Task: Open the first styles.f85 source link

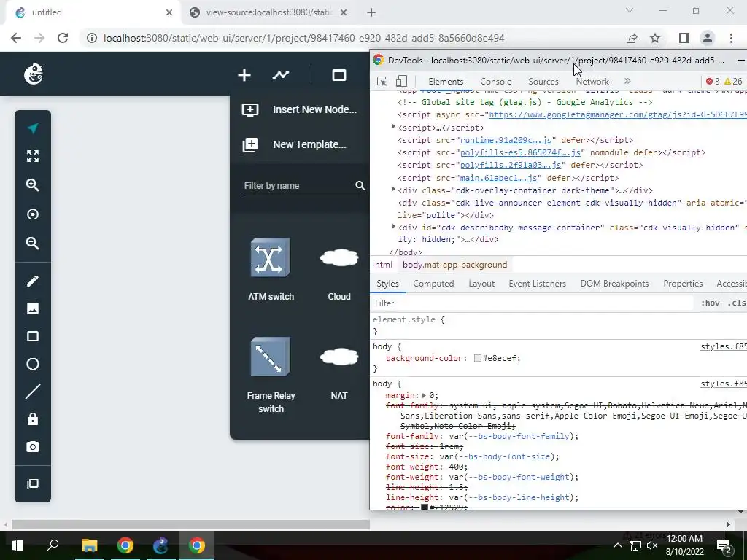Action: pyautogui.click(x=723, y=346)
